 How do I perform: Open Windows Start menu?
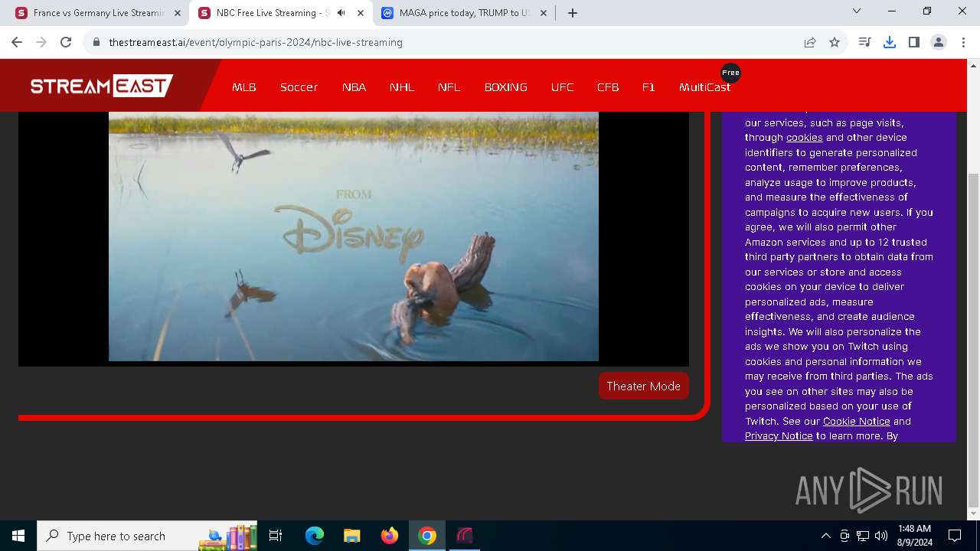18,536
